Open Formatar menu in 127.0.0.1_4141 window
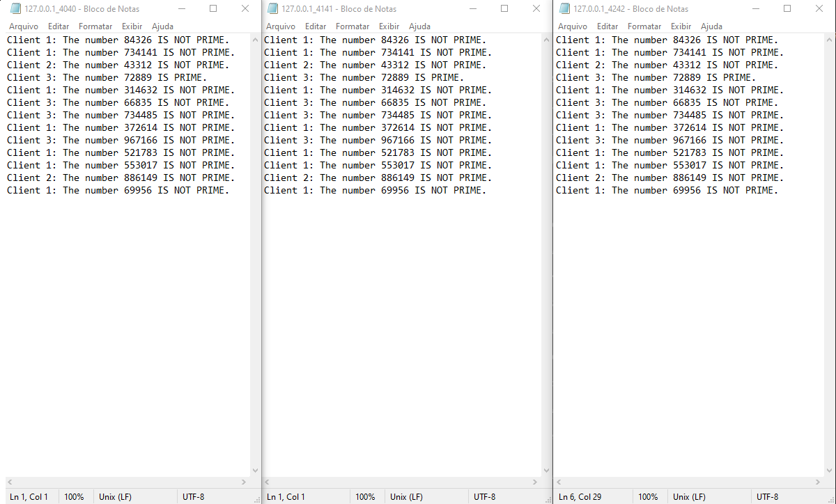 (353, 26)
